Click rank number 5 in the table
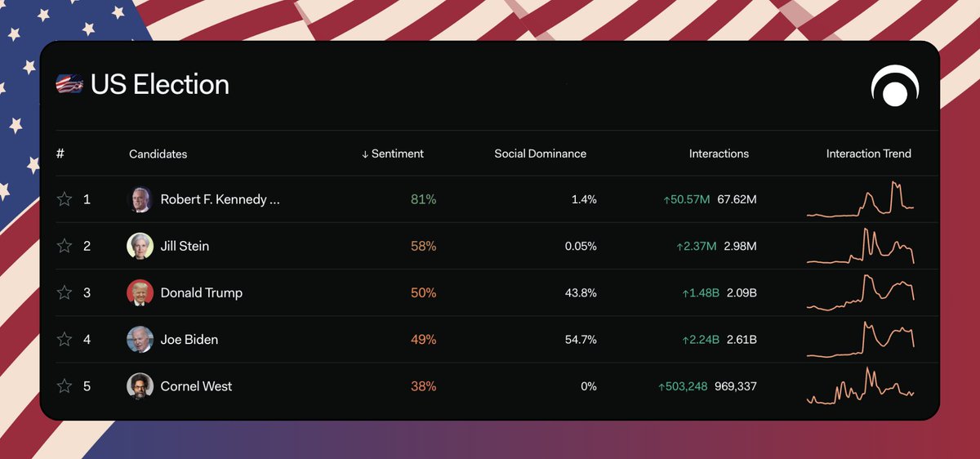This screenshot has height=459, width=980. click(87, 385)
